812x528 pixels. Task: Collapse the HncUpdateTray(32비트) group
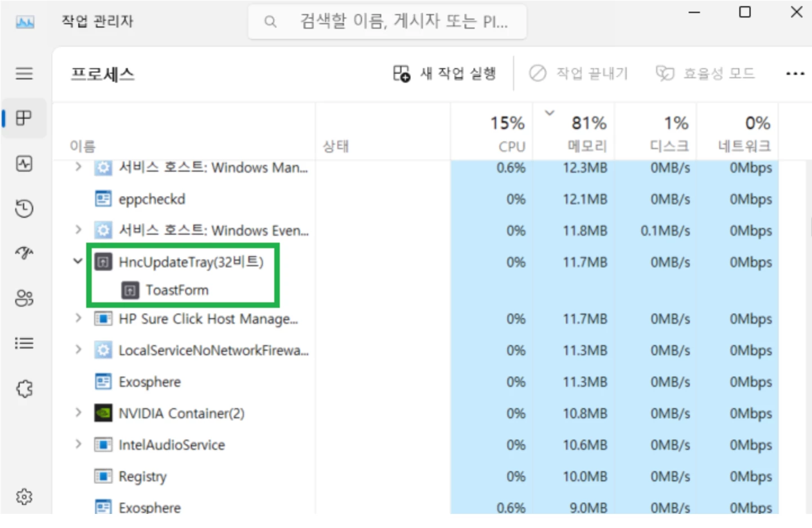[78, 261]
